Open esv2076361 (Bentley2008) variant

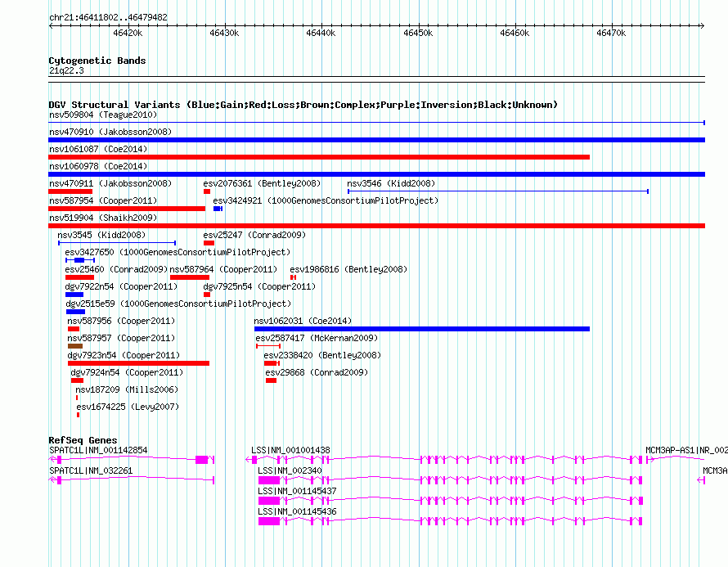tap(262, 183)
